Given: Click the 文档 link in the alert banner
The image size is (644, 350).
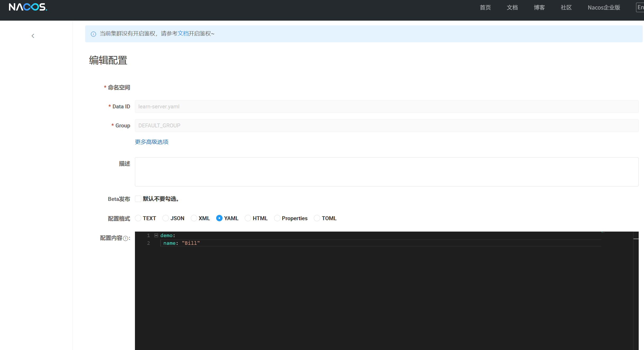Looking at the screenshot, I should (183, 34).
